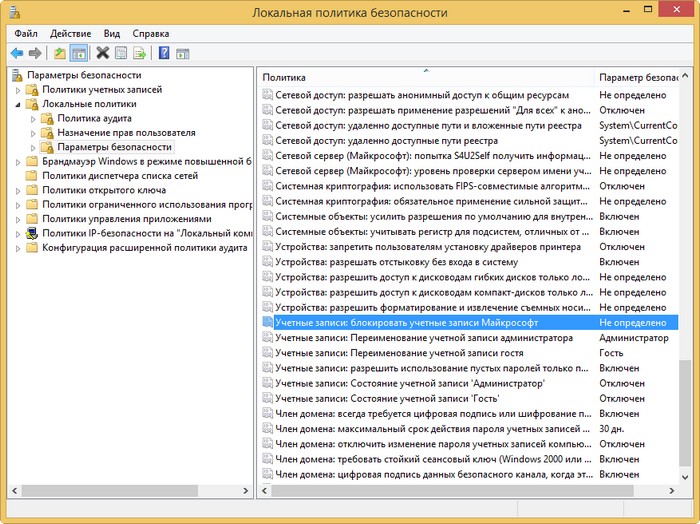Open the Действие menu
700x524 pixels.
click(x=70, y=33)
